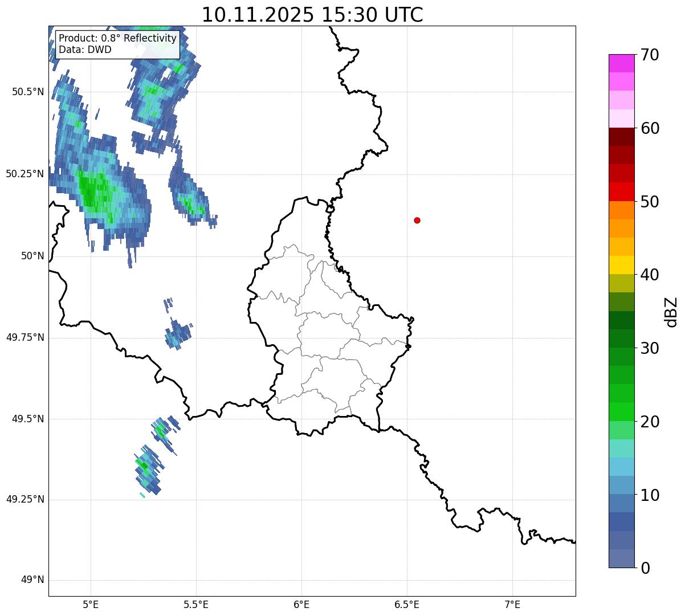Click the "49.25°N" latitude label
This screenshot has height=616, width=685.
(25, 500)
